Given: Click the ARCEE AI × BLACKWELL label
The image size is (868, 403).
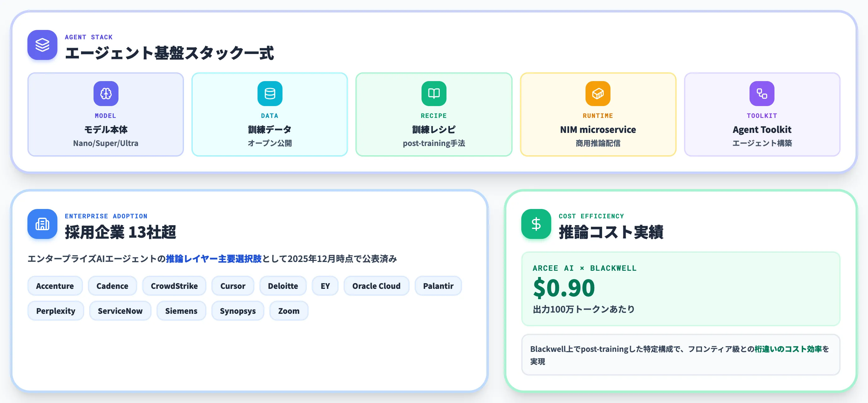Looking at the screenshot, I should click(x=584, y=268).
